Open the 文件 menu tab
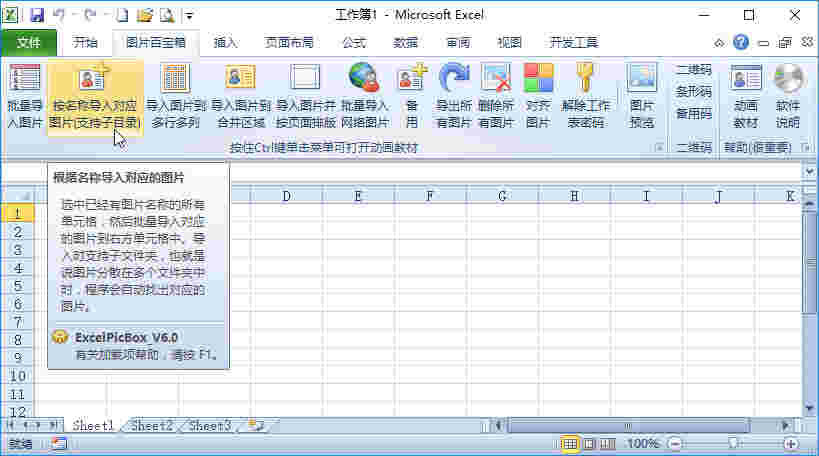The width and height of the screenshot is (819, 456). 28,42
